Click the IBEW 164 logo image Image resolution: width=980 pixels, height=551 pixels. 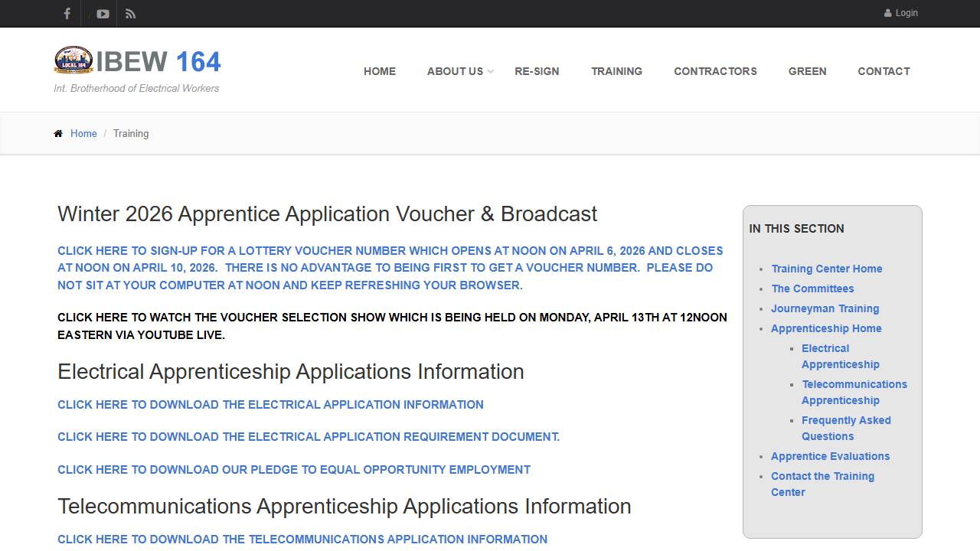(x=73, y=60)
